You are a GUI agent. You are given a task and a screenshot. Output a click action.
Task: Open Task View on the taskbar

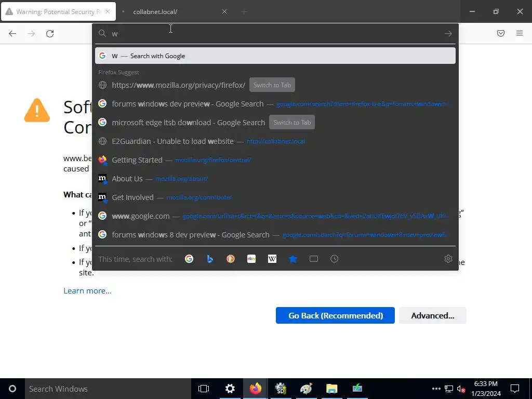coord(204,389)
